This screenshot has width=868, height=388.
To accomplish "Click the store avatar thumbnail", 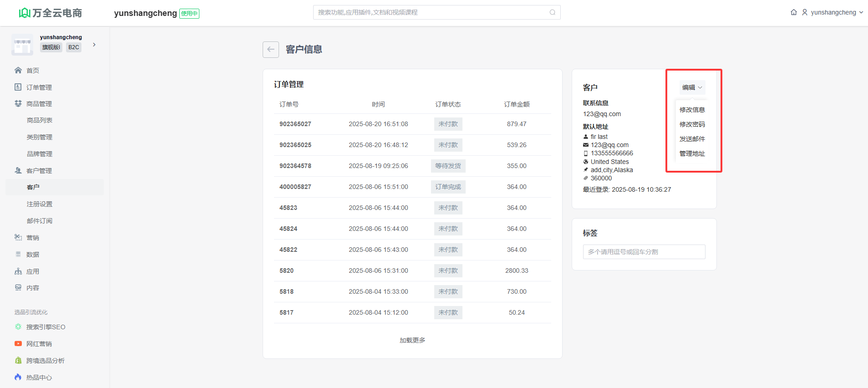I will pyautogui.click(x=22, y=45).
